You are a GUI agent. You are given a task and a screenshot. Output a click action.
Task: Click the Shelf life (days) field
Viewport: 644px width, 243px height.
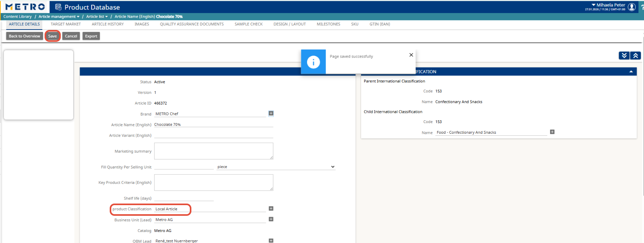point(183,198)
